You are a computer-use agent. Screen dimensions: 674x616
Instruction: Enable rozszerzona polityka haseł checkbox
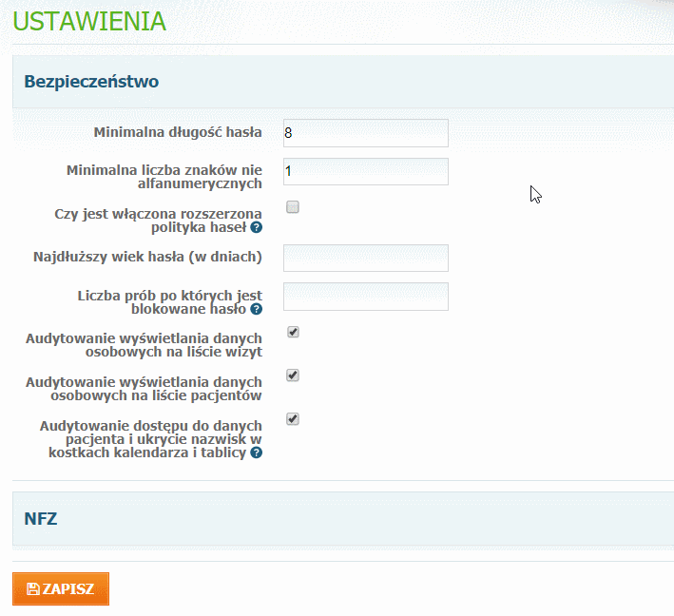[x=293, y=207]
